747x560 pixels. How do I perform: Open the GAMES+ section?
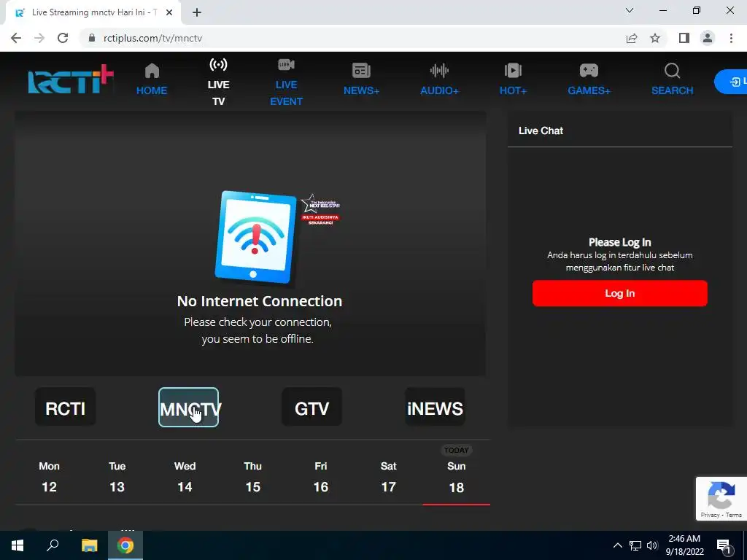[589, 79]
